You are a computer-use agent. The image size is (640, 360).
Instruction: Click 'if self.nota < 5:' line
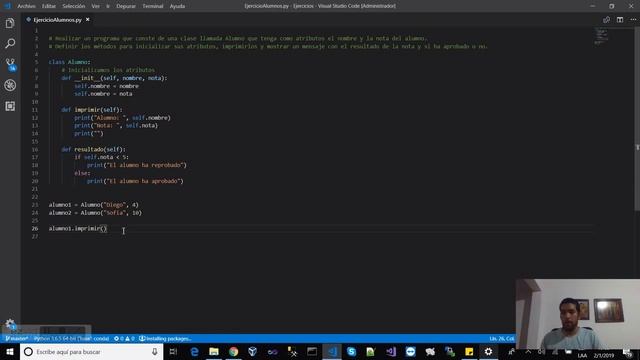(101, 157)
